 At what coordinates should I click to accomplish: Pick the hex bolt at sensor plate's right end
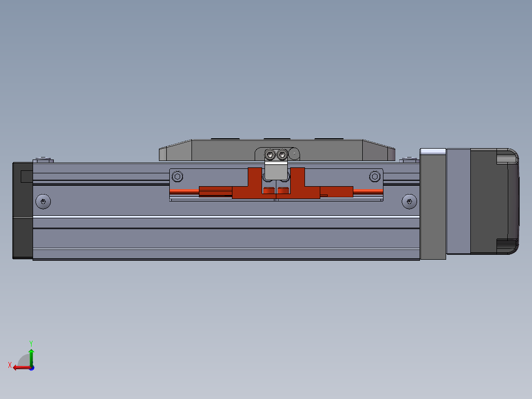coord(375,176)
